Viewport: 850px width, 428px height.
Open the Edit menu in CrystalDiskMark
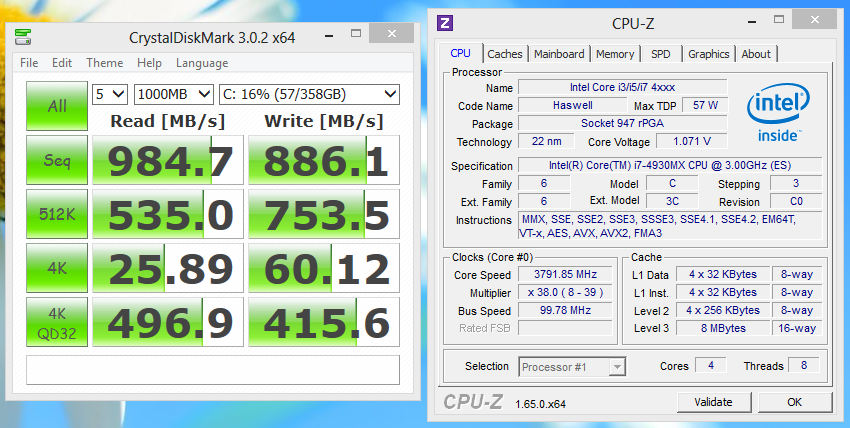tap(62, 63)
